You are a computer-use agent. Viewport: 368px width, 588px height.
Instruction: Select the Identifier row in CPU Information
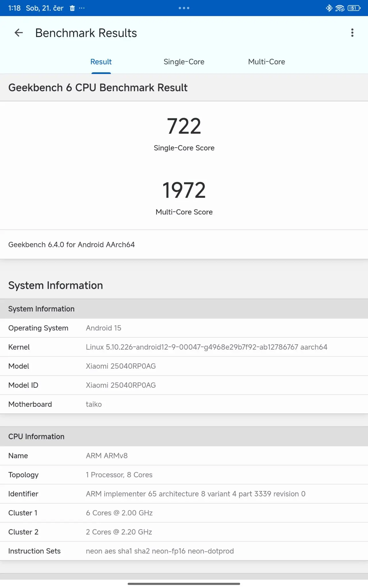click(184, 494)
